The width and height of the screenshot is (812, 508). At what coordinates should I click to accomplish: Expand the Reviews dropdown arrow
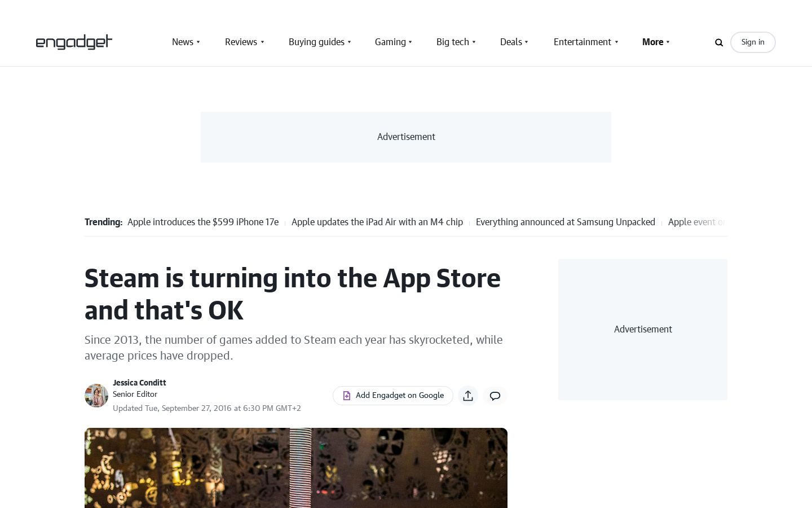pos(262,42)
